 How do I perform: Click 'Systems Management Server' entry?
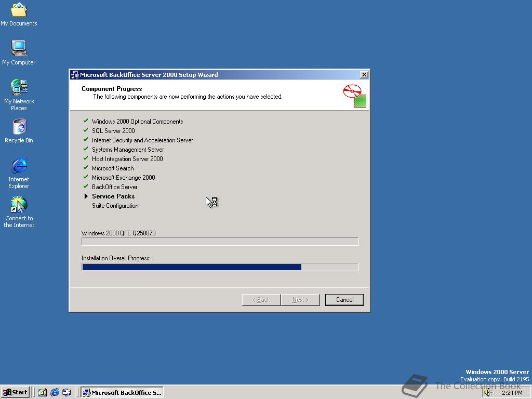click(128, 150)
